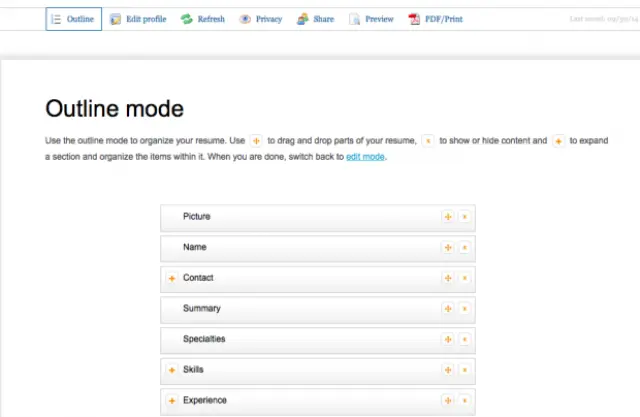Image resolution: width=640 pixels, height=417 pixels.
Task: Hide the Picture section with its x button
Action: point(464,217)
